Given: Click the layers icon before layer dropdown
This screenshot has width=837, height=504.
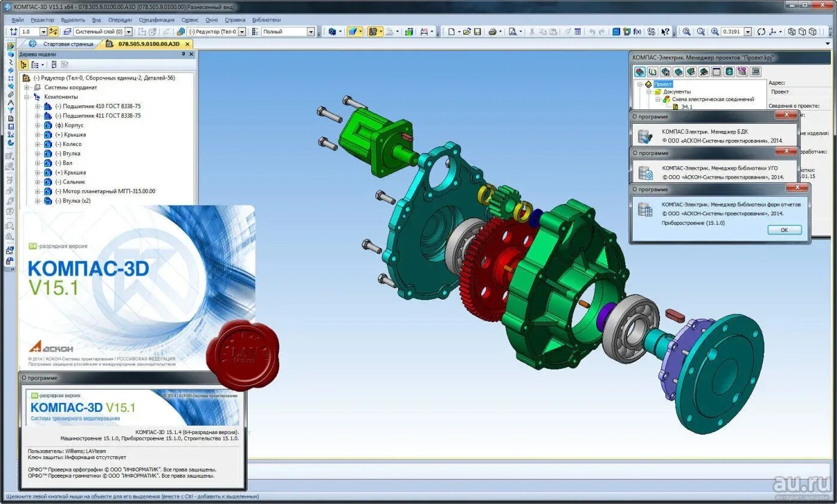Looking at the screenshot, I should (x=67, y=32).
